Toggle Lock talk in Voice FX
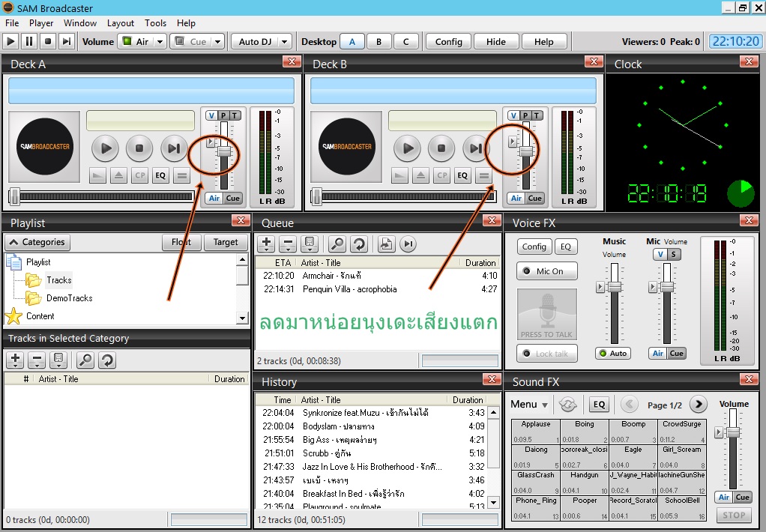 click(547, 353)
